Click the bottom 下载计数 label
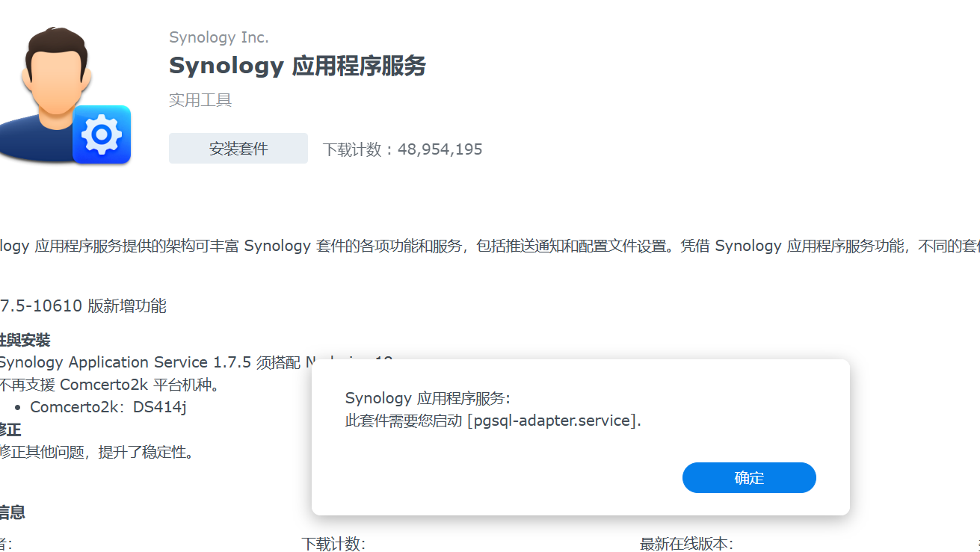 coord(333,544)
